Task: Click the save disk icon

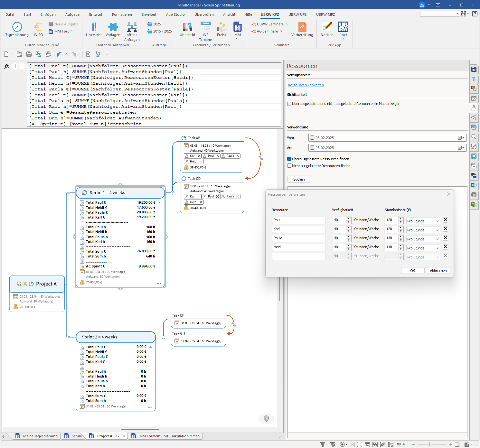Action: click(x=29, y=54)
